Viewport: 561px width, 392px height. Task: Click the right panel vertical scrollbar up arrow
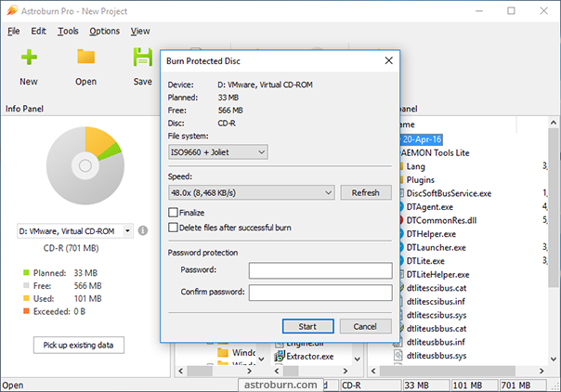(554, 123)
